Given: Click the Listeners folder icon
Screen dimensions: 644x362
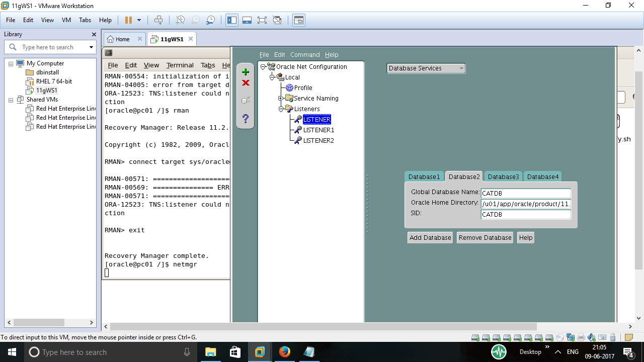Looking at the screenshot, I should point(289,109).
